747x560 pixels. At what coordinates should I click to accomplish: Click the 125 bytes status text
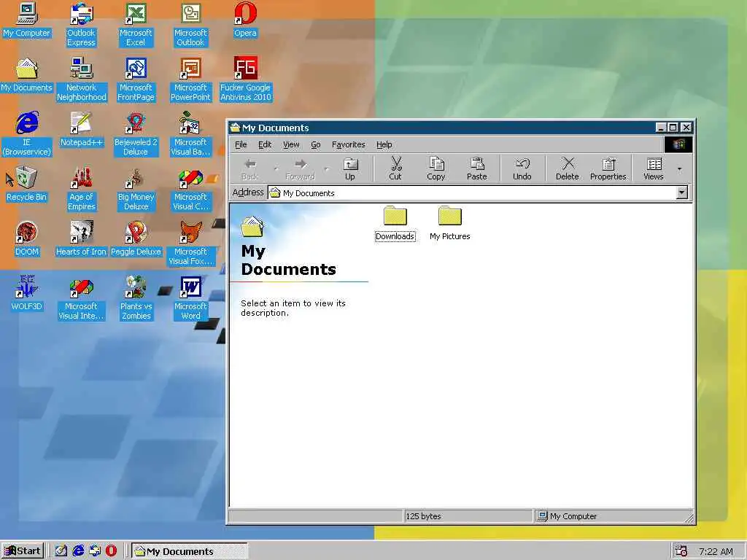point(423,516)
